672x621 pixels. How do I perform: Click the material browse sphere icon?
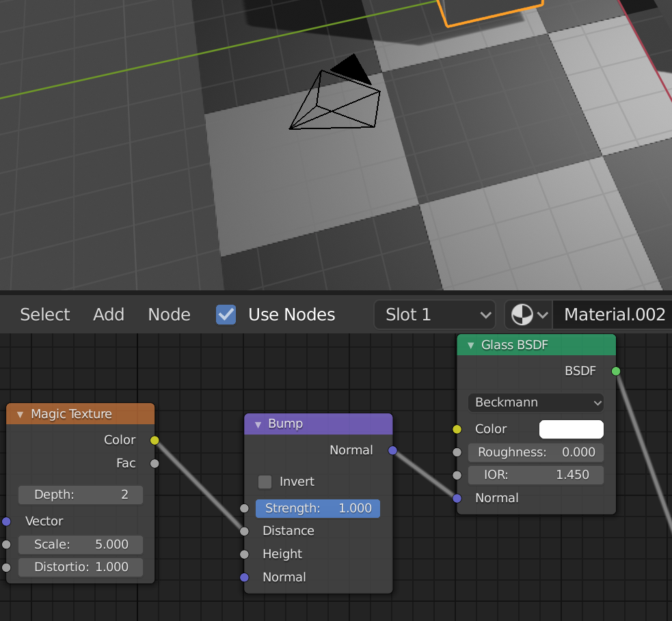click(522, 315)
